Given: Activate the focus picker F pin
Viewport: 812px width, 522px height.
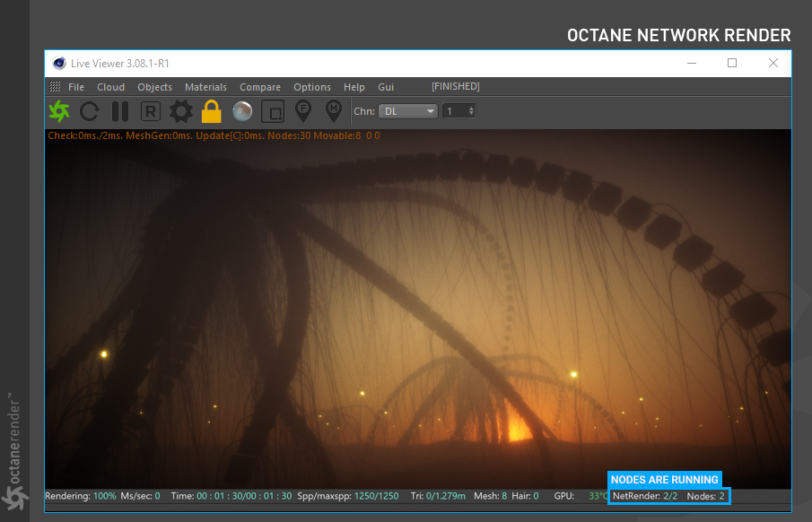Looking at the screenshot, I should pos(303,110).
